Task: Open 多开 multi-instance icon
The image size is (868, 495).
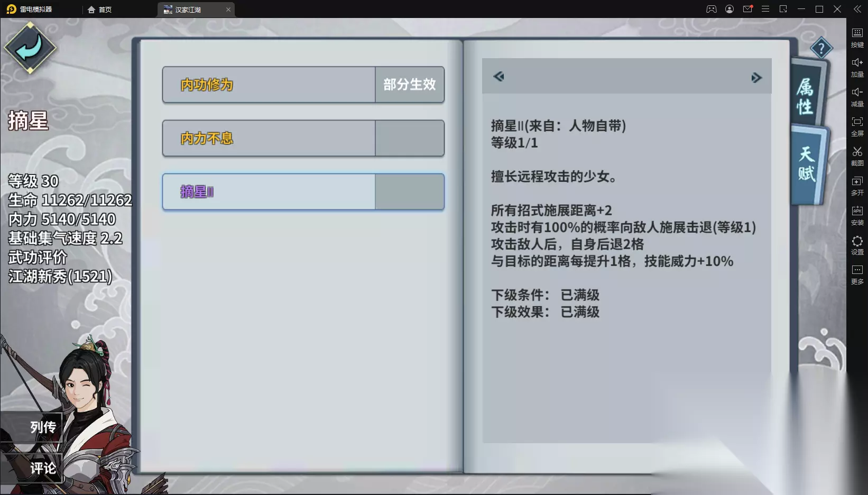Action: (857, 186)
